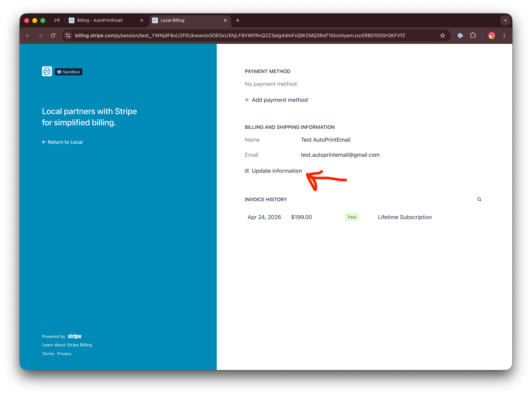Open the Terms link
The image size is (532, 396).
point(48,354)
